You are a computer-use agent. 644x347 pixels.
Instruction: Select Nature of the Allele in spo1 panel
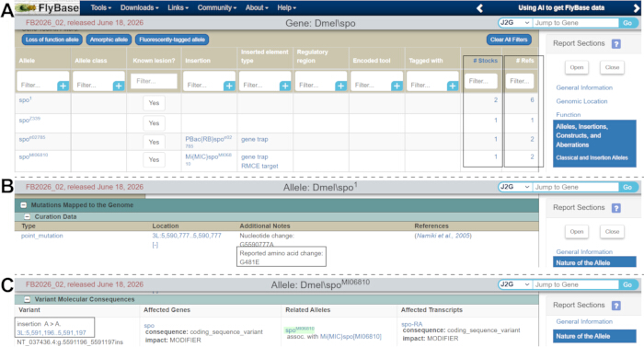pyautogui.click(x=594, y=262)
